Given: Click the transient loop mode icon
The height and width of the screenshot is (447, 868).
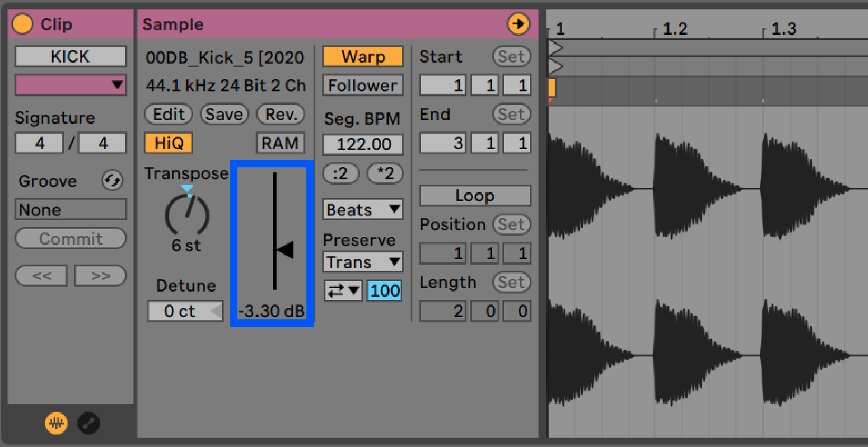Looking at the screenshot, I should click(x=343, y=291).
